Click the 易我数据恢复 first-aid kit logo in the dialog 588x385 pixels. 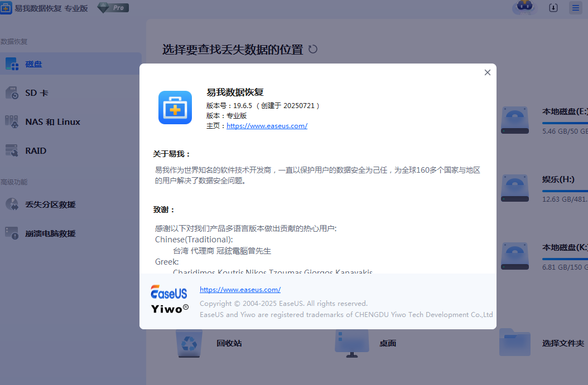(x=175, y=108)
